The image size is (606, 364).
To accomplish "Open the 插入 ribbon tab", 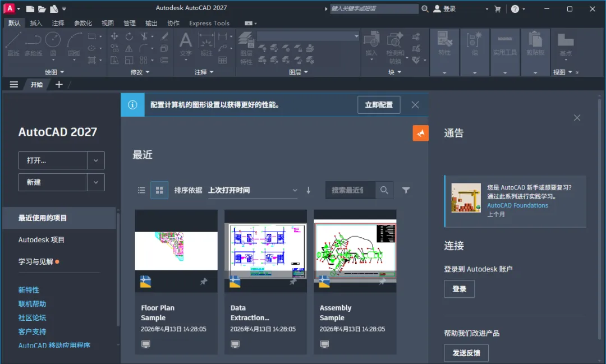I will [x=36, y=23].
